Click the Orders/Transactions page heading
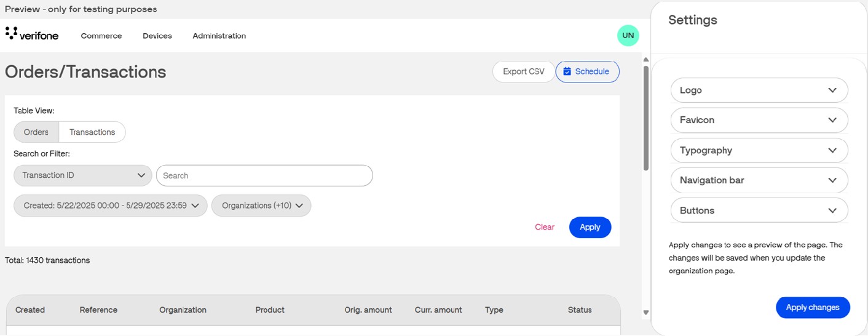The height and width of the screenshot is (336, 868). (85, 72)
